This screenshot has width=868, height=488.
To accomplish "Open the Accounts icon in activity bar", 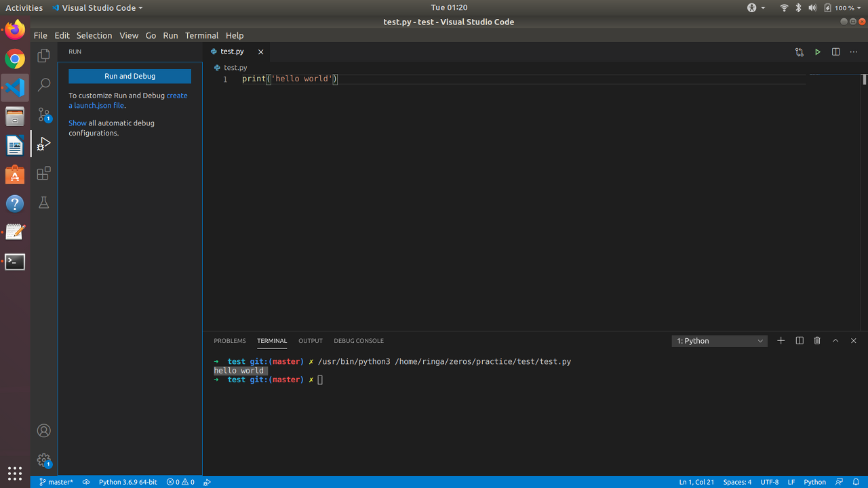I will [x=43, y=430].
